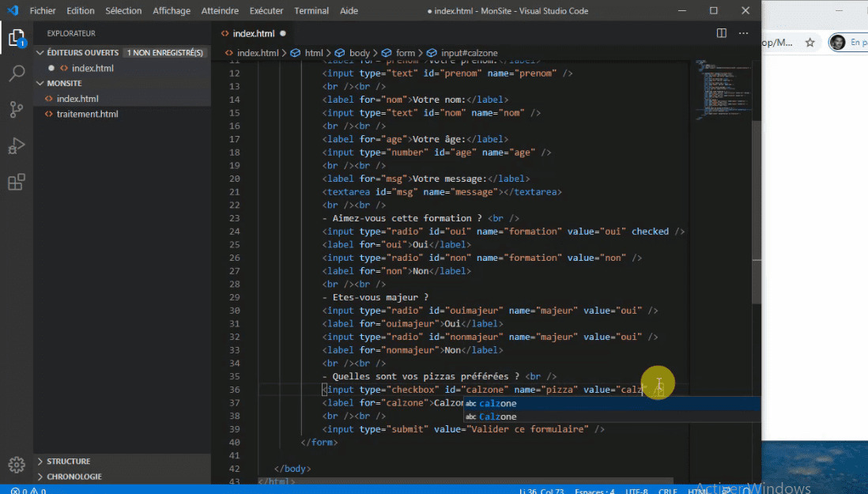Screen dimensions: 868x494
Task: Open the Manage gear in activity bar
Action: [17, 465]
